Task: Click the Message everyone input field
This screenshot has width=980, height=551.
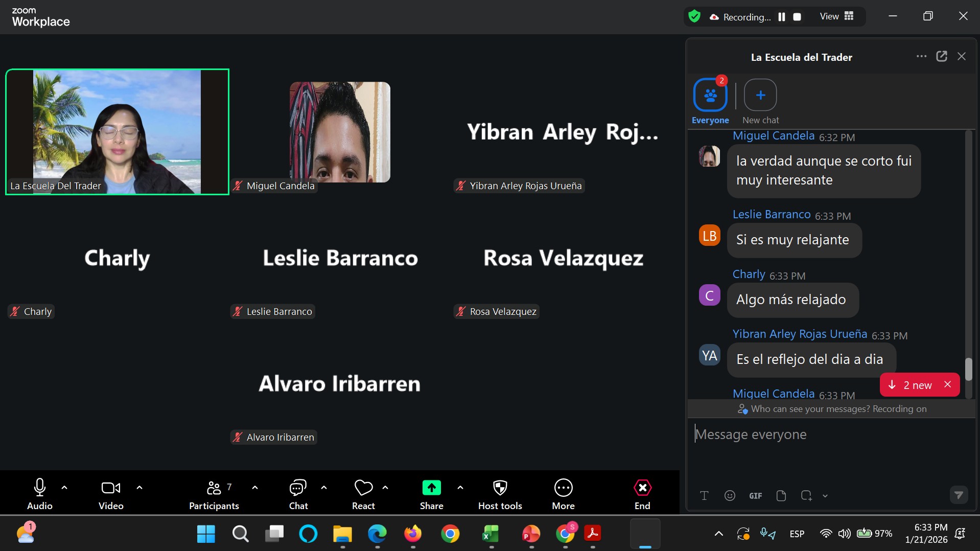Action: click(828, 434)
